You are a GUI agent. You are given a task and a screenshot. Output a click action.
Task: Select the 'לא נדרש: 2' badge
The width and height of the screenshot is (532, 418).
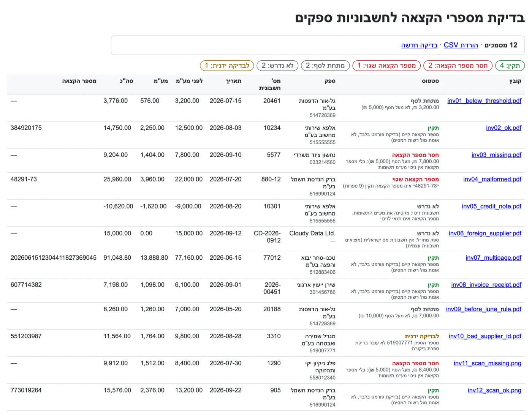[x=277, y=66]
